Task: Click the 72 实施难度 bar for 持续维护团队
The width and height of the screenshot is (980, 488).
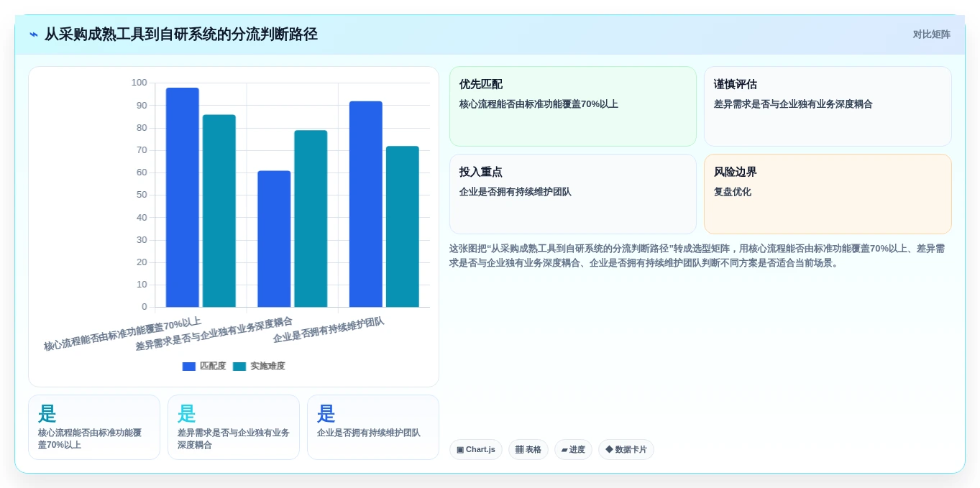Action: coord(403,227)
